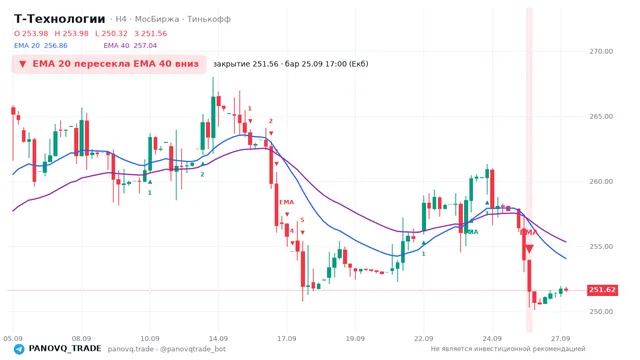640x360 pixels.
Task: Click the low value L 250.32
Action: (111, 33)
